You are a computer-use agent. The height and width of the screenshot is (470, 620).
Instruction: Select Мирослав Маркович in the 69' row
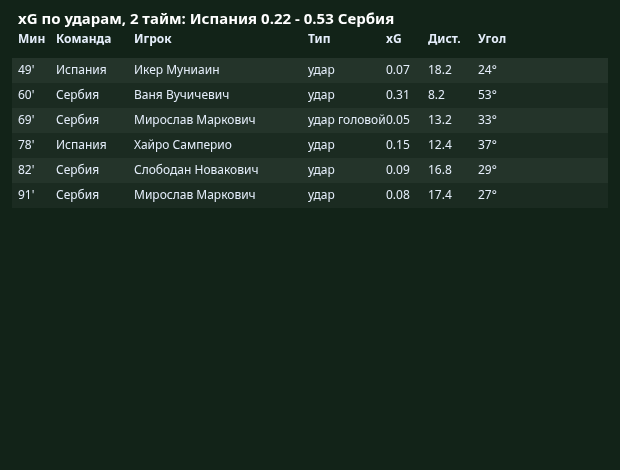[195, 120]
